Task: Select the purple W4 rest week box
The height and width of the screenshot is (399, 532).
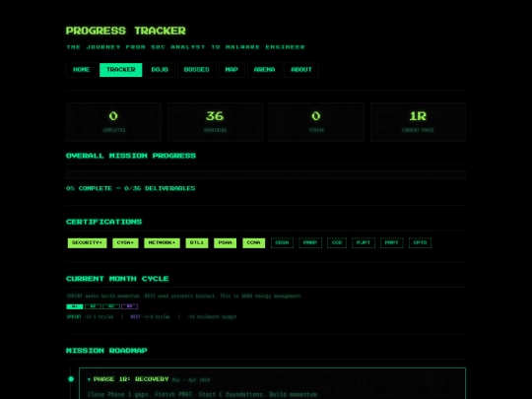Action: pyautogui.click(x=130, y=306)
